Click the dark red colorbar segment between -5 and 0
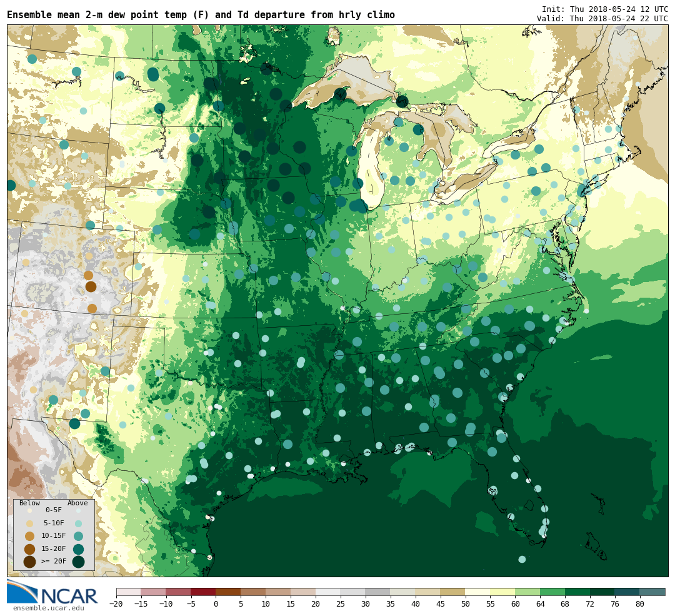This screenshot has height=616, width=675. 203,592
